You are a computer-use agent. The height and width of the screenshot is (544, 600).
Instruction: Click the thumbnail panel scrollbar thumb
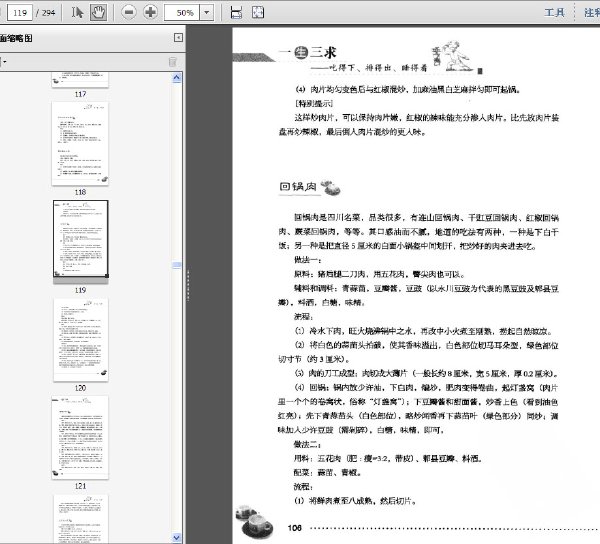coord(176,265)
